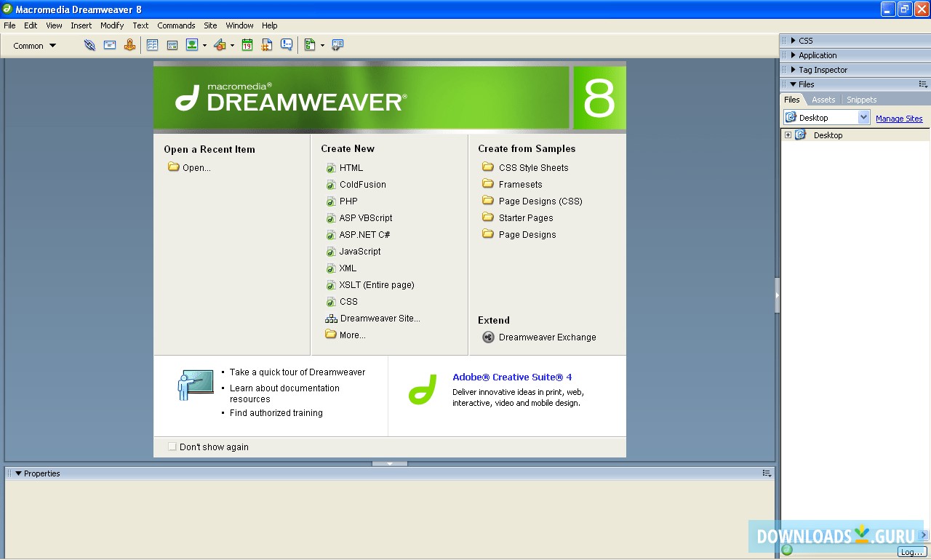
Task: Click the green Dreamweaver logo beside Creative Suite
Action: (x=422, y=390)
